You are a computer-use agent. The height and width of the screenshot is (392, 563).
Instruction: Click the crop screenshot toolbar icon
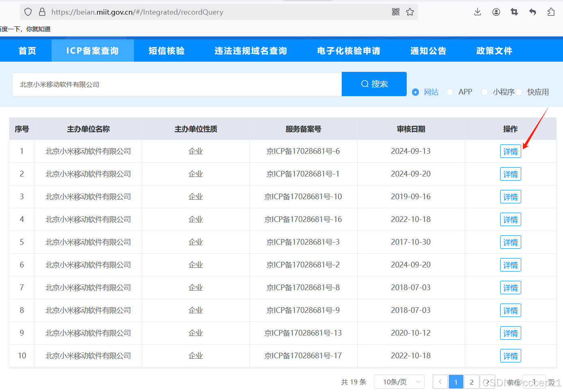click(514, 12)
